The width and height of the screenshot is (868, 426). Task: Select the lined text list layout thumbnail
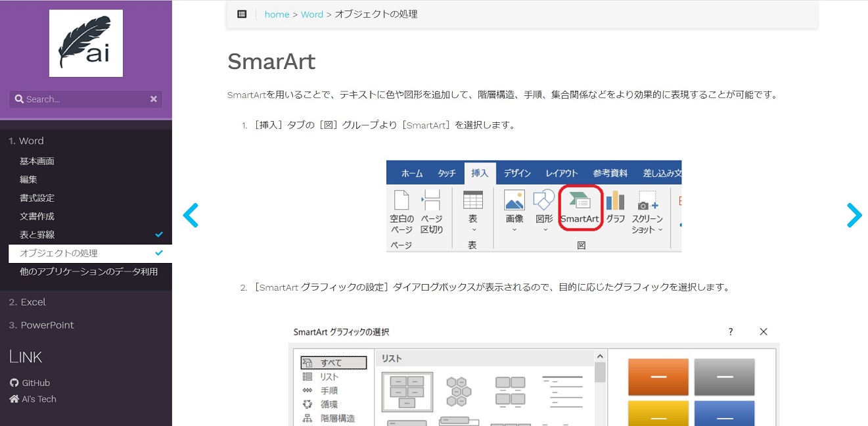pyautogui.click(x=562, y=392)
